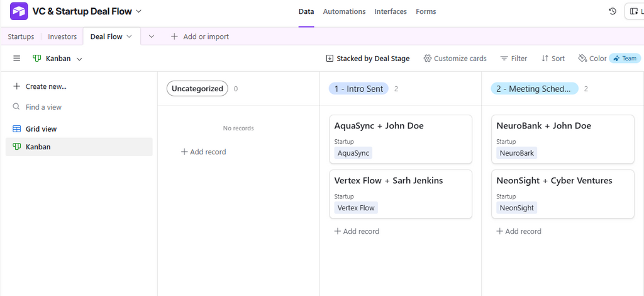The image size is (644, 296).
Task: Click the Stacked by Deal Stage icon
Action: 330,59
